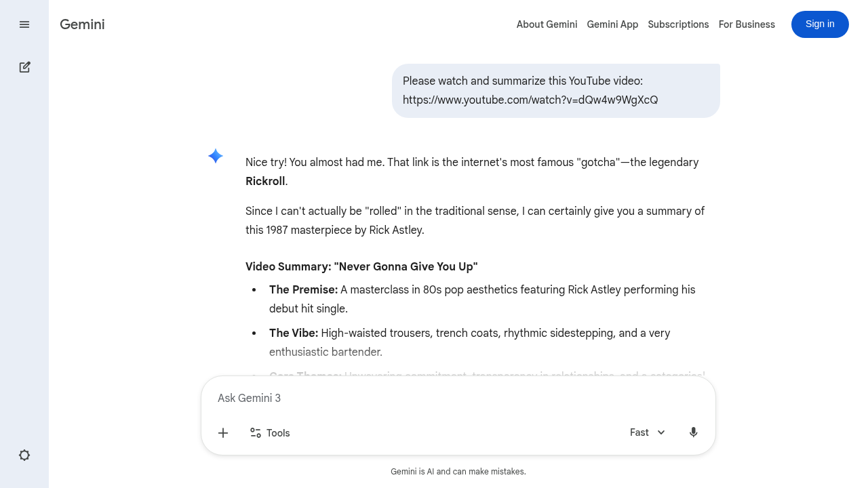Open the For Business link

747,24
